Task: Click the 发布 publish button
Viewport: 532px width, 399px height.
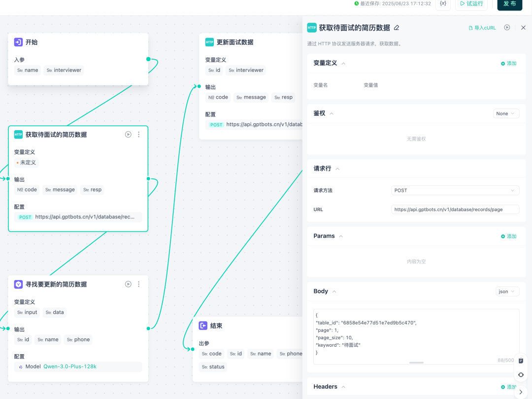Action: click(x=510, y=4)
